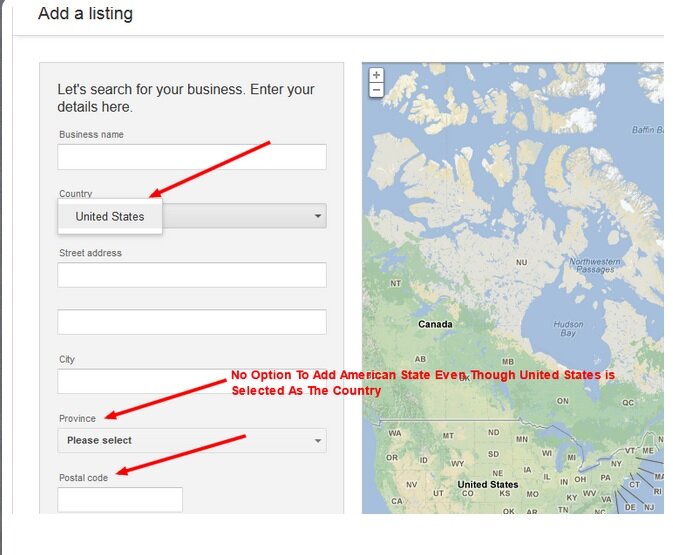Click the WA state label on map
673x555 pixels.
click(395, 433)
